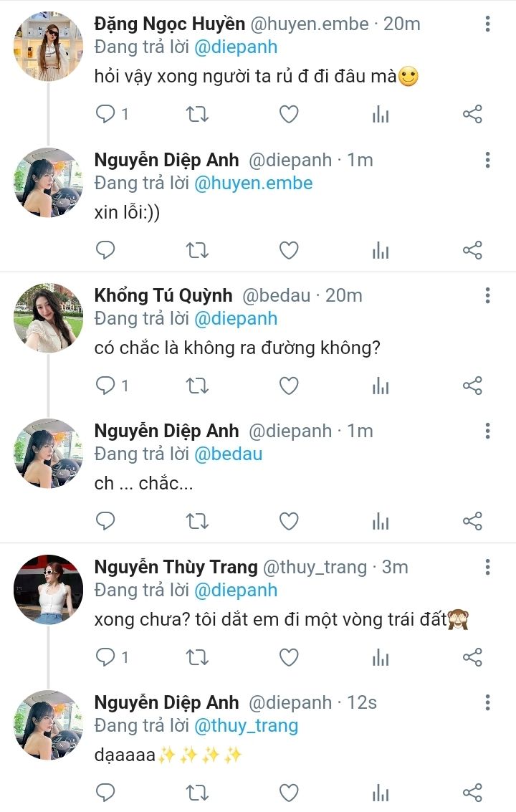Screen dimensions: 516x812
Task: Reply to Đặng Ngọc Huyền's tweet
Action: point(106,114)
